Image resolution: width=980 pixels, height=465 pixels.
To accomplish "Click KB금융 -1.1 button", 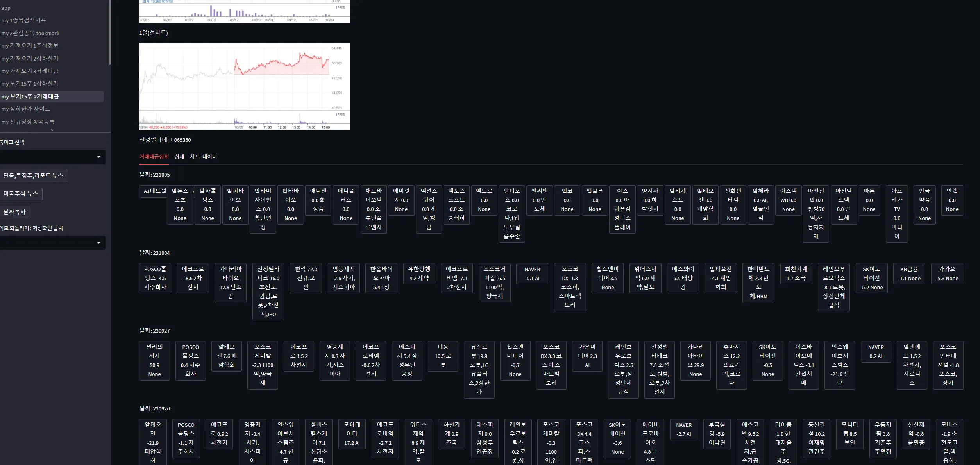I will coord(909,274).
